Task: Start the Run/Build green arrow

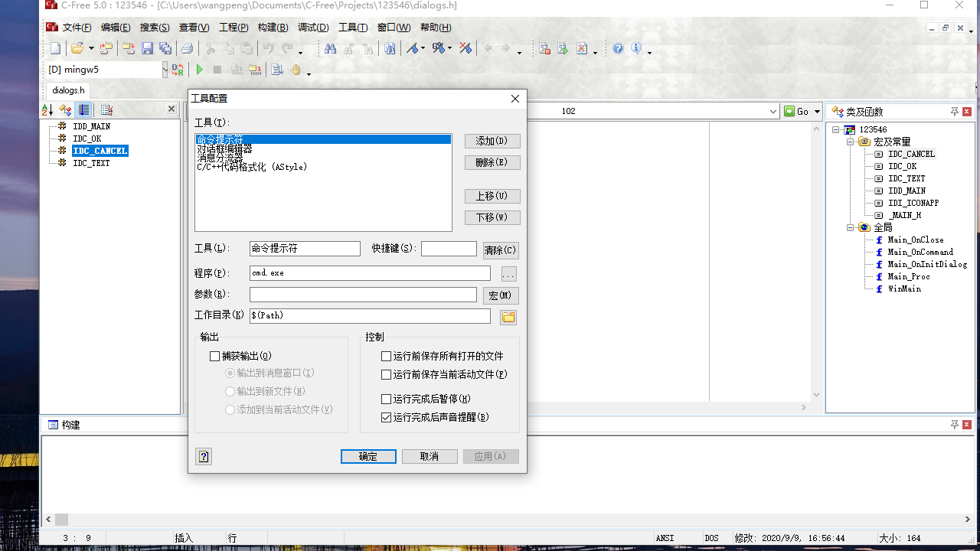Action: [x=199, y=69]
